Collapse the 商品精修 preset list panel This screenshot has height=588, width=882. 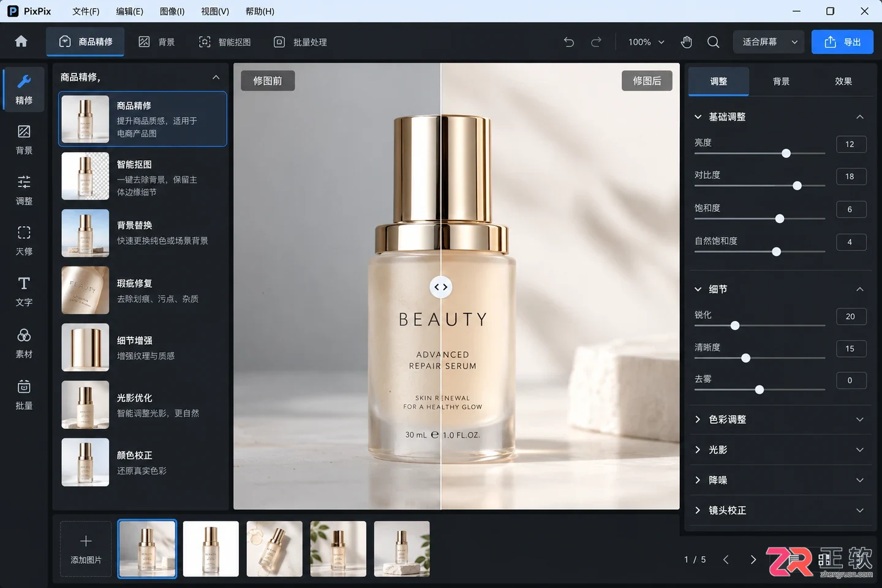(216, 77)
